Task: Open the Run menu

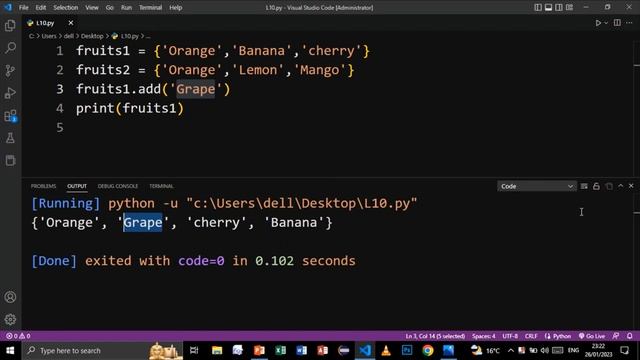Action: [126, 7]
